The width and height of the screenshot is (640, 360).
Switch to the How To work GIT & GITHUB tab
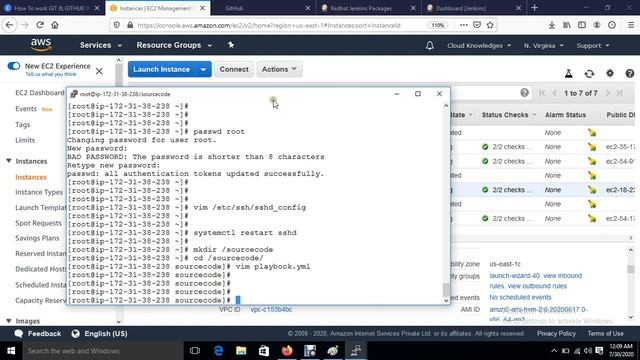point(51,8)
